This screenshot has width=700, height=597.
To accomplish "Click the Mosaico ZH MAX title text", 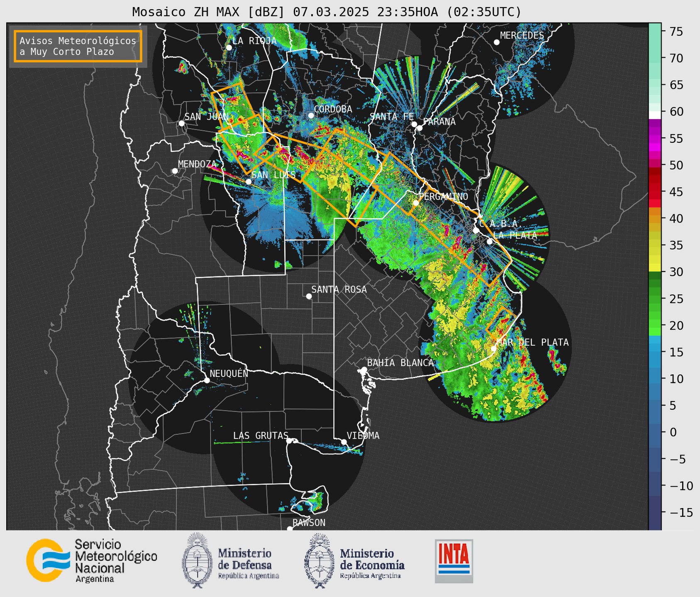I will coord(327,12).
